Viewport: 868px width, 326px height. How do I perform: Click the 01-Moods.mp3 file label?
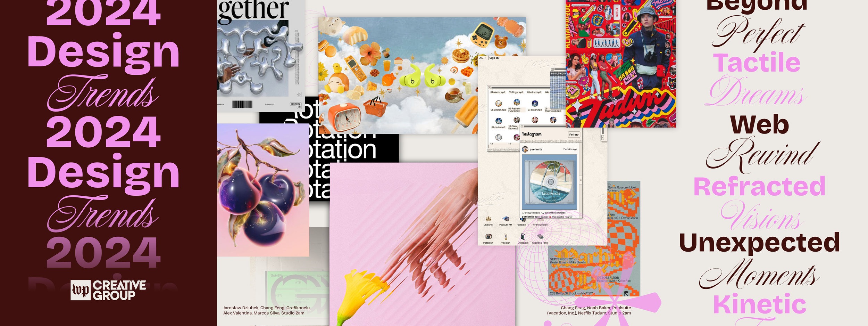(498, 92)
